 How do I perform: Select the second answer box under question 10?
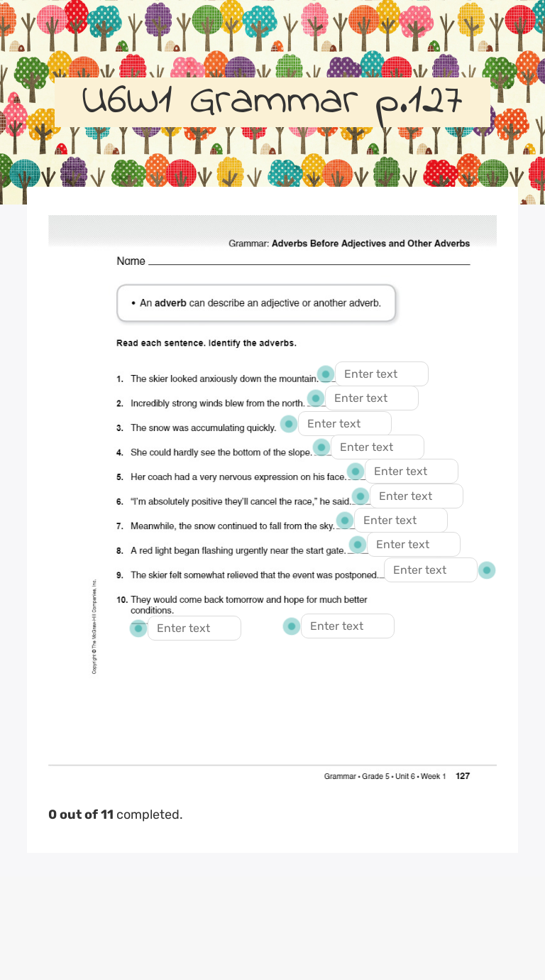[x=348, y=626]
